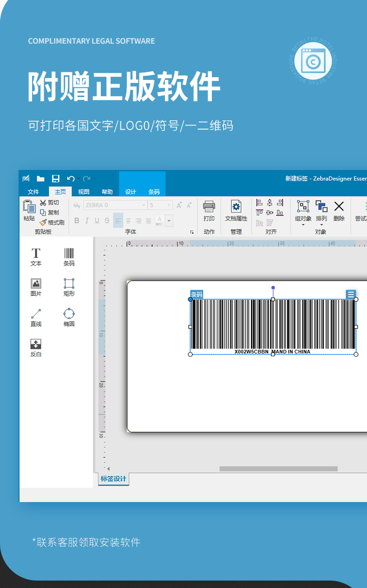Open the ZEBRA 0 font dropdown
Screen dimensions: 367x588
pos(144,205)
